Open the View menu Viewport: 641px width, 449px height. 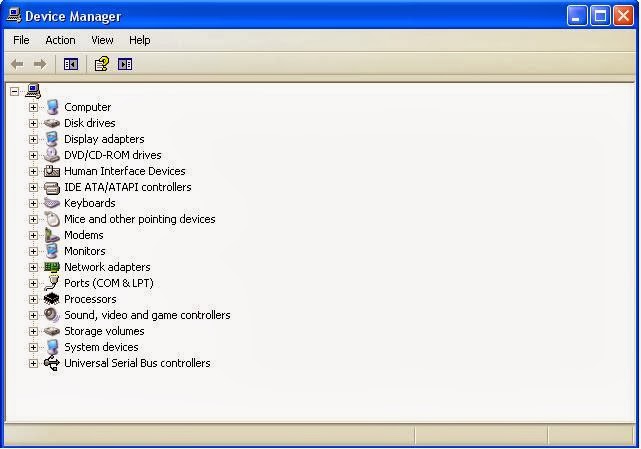coord(102,40)
